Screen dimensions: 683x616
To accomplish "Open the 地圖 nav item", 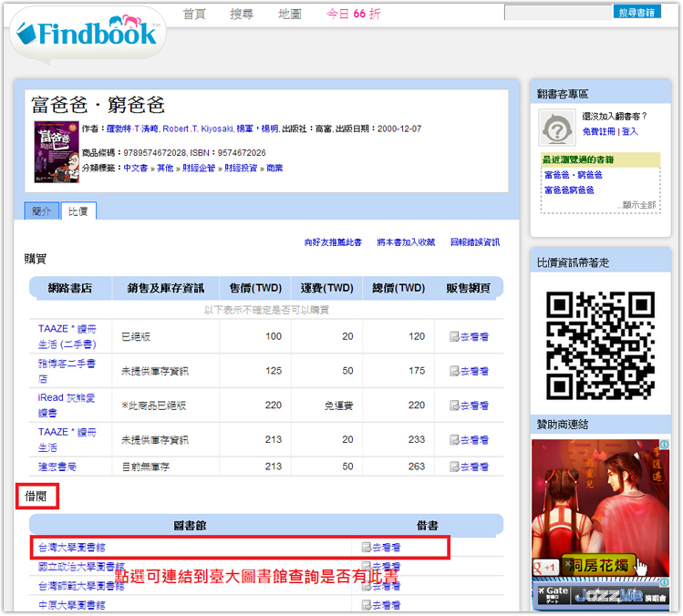I will coord(290,14).
